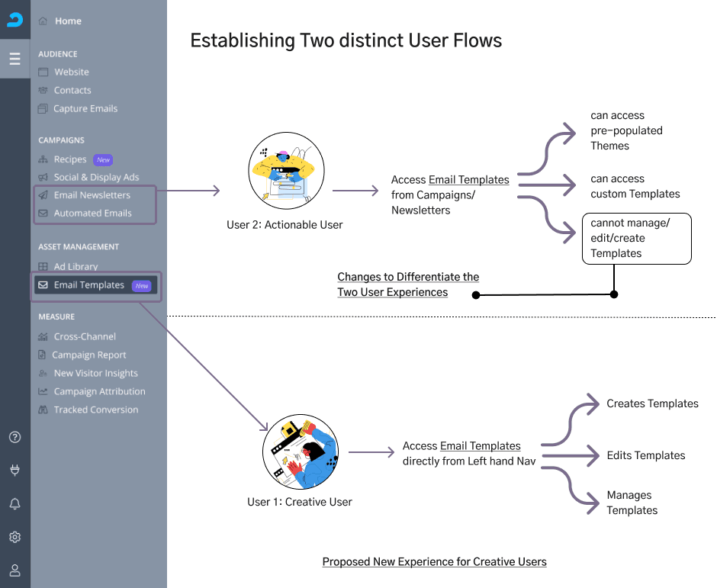Toggle the hamburger menu icon
The height and width of the screenshot is (588, 717).
click(14, 59)
